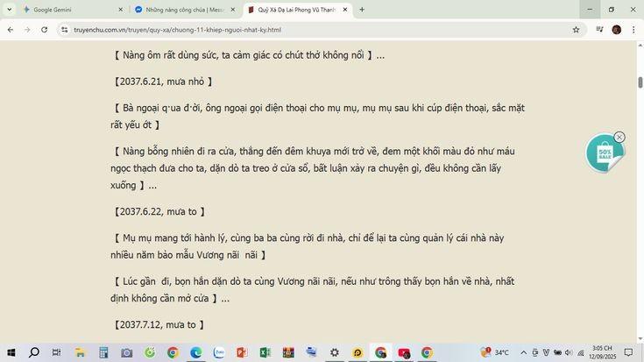
Task: Open the taskbar Settings gear
Action: pyautogui.click(x=334, y=352)
